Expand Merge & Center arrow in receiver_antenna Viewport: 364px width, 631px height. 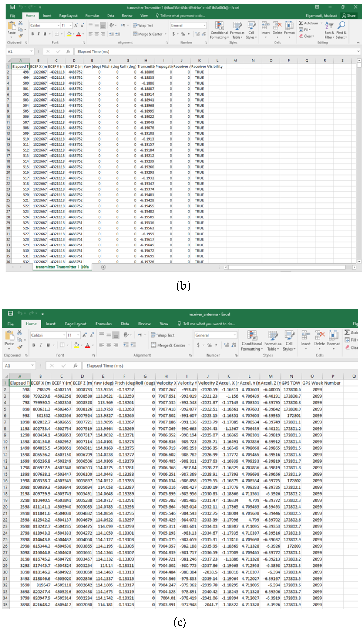(x=189, y=345)
